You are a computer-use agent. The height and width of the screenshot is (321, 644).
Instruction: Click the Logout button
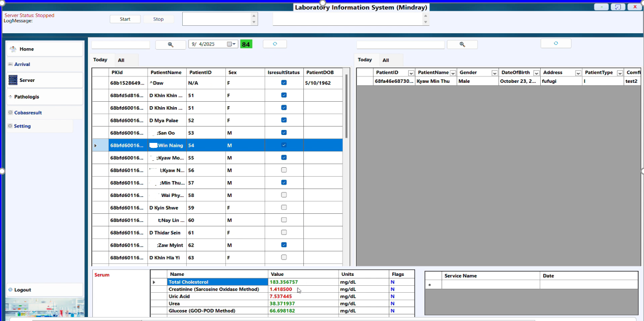click(x=45, y=290)
